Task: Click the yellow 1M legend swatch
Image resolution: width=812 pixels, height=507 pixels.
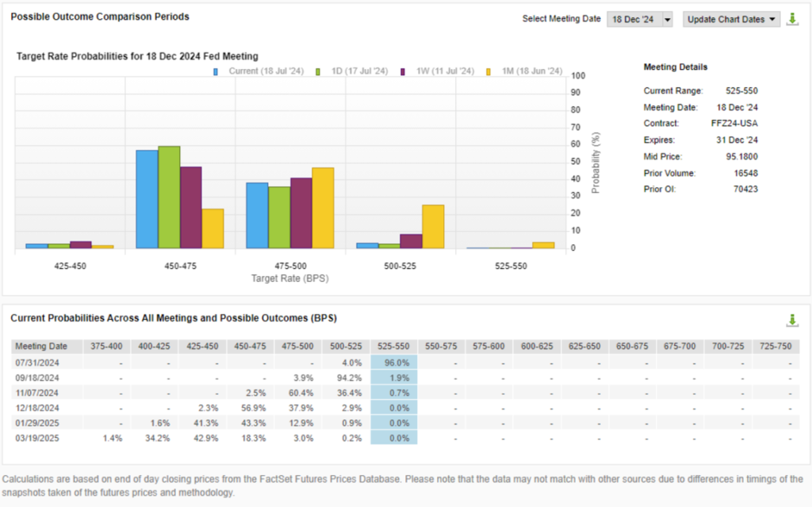Action: pos(488,71)
